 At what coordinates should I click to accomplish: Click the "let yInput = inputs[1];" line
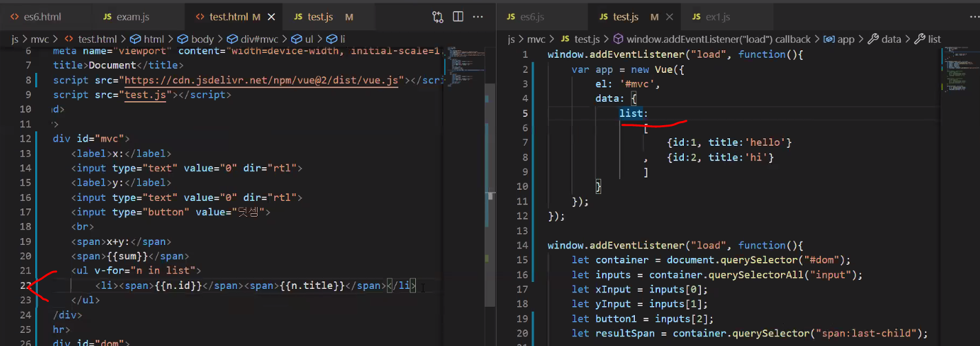pos(640,304)
